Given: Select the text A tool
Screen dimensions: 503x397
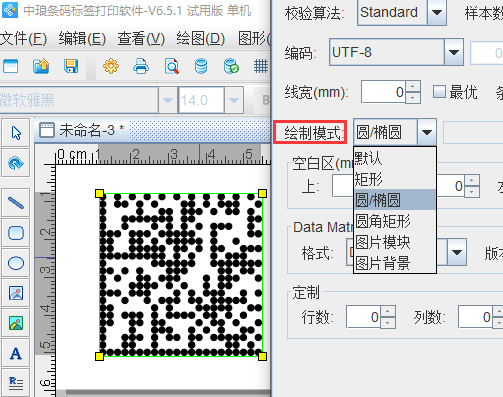Looking at the screenshot, I should (16, 353).
